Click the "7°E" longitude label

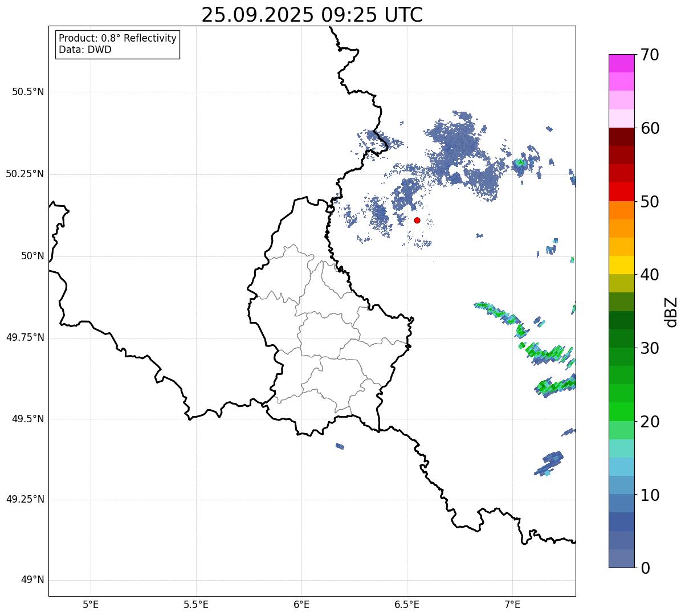pyautogui.click(x=512, y=605)
